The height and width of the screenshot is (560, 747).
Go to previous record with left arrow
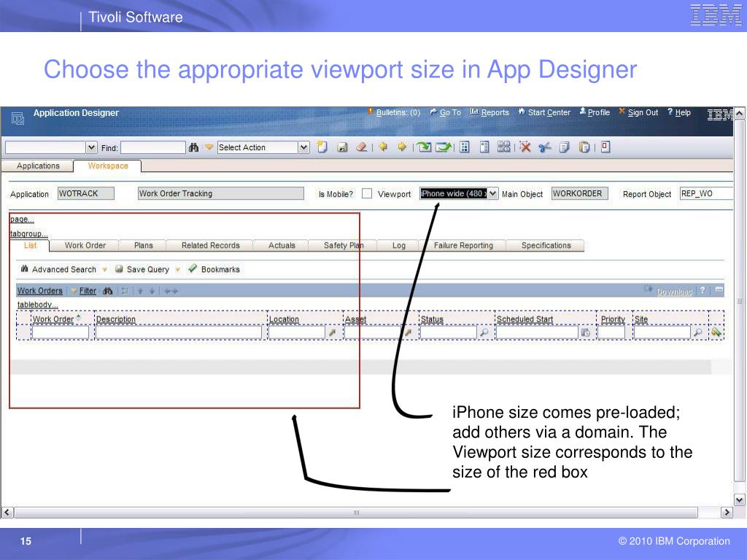[x=383, y=147]
